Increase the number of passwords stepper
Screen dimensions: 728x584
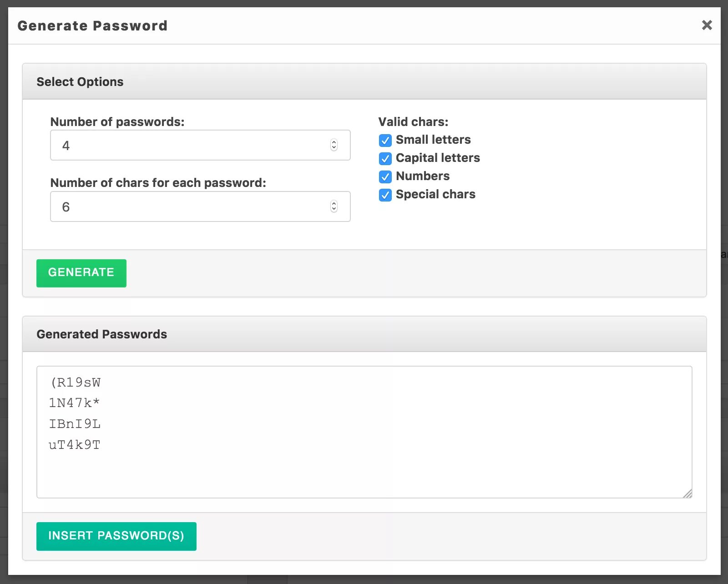click(334, 142)
